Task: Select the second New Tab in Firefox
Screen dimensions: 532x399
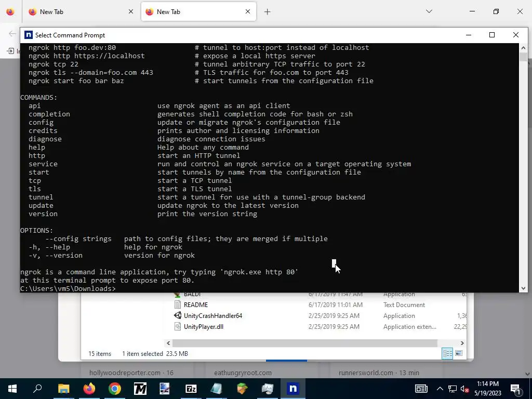Action: click(198, 11)
